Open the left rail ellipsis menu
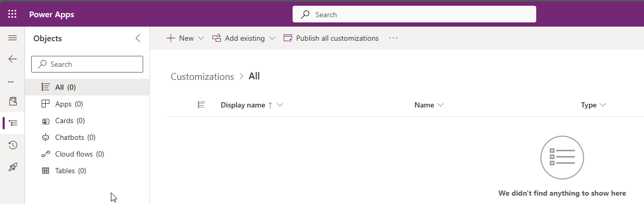Screen dimensions: 644x204 11,82
